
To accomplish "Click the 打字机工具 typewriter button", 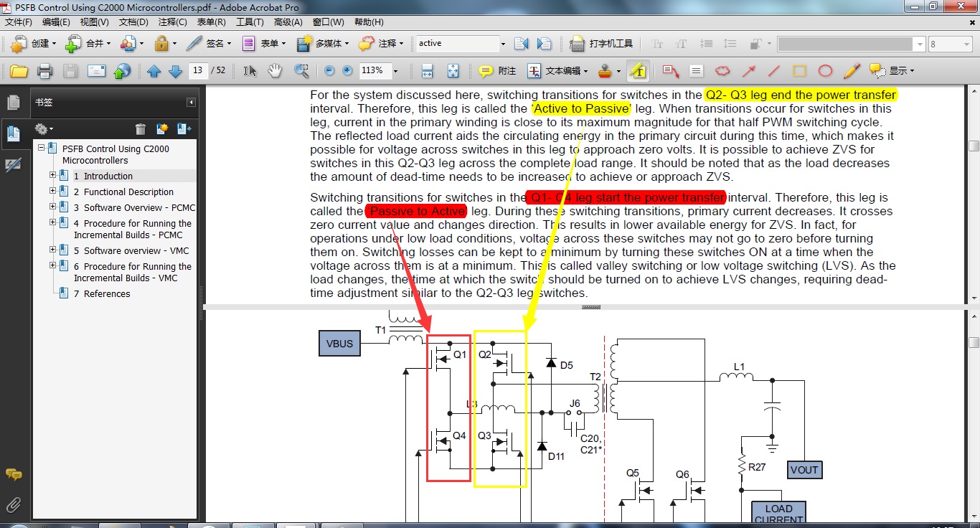I will (602, 44).
